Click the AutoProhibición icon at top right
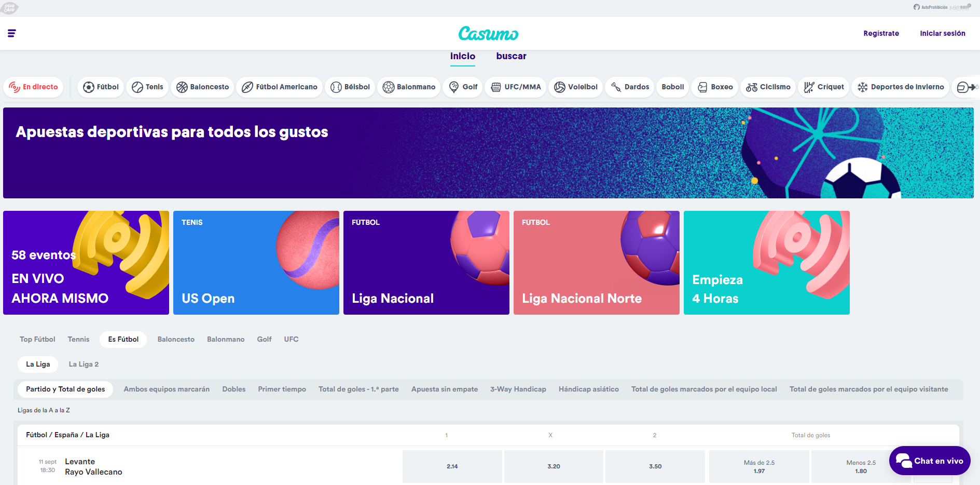 pos(917,7)
